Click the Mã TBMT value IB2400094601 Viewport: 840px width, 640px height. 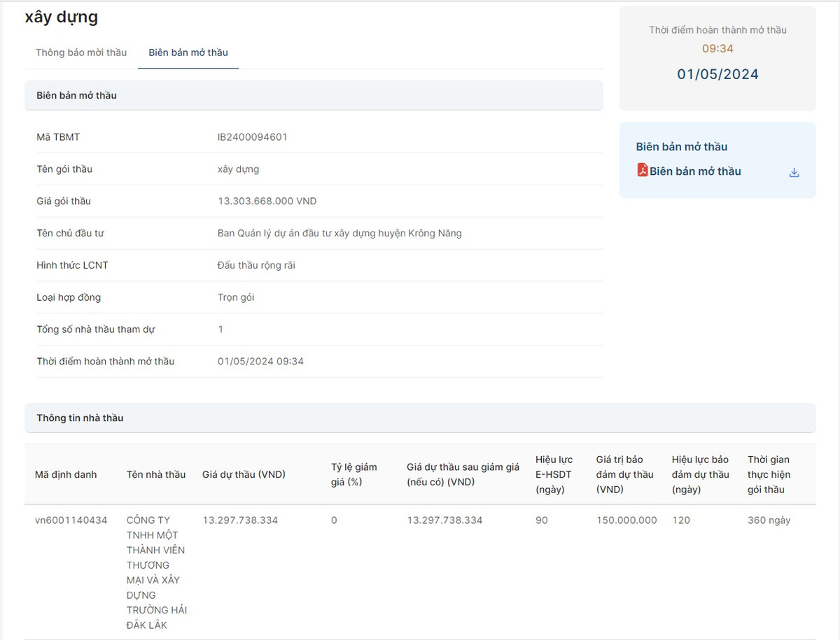pos(253,137)
